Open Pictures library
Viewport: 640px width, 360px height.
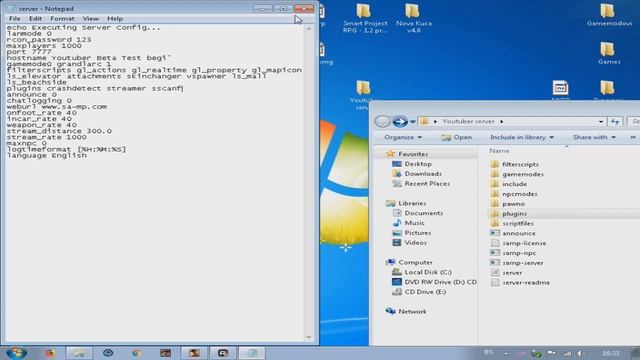coord(418,233)
